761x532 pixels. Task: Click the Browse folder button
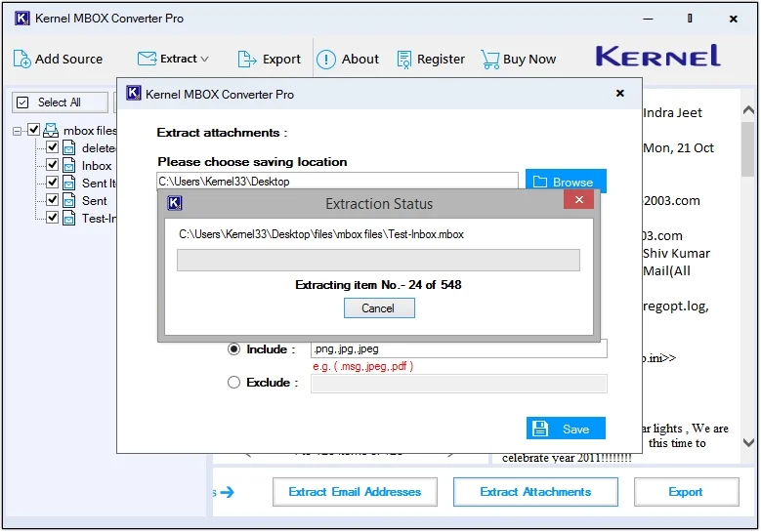(x=566, y=182)
